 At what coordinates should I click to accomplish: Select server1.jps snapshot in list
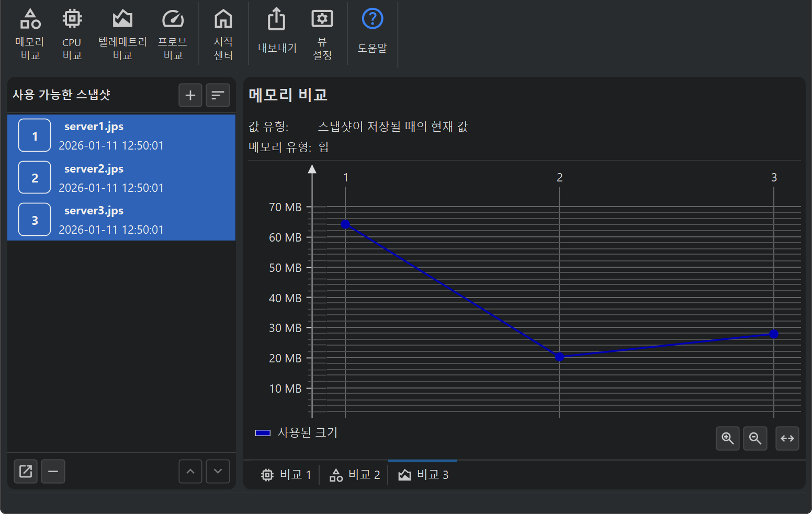121,135
